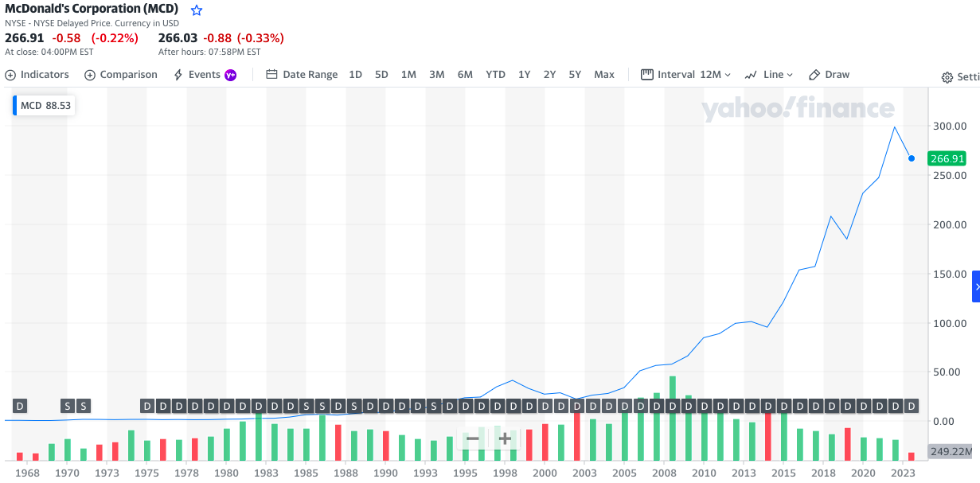The image size is (980, 483).
Task: Click the 1990 year axis label
Action: (x=386, y=473)
